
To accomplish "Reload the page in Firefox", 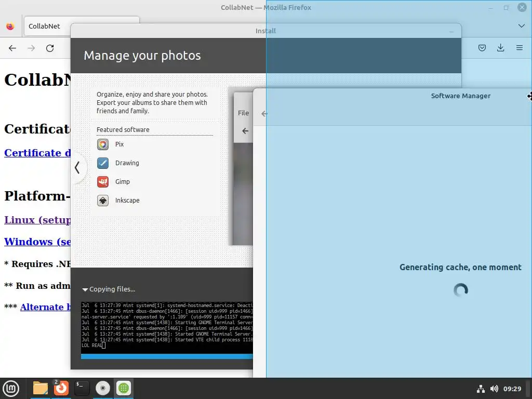I will pos(50,48).
